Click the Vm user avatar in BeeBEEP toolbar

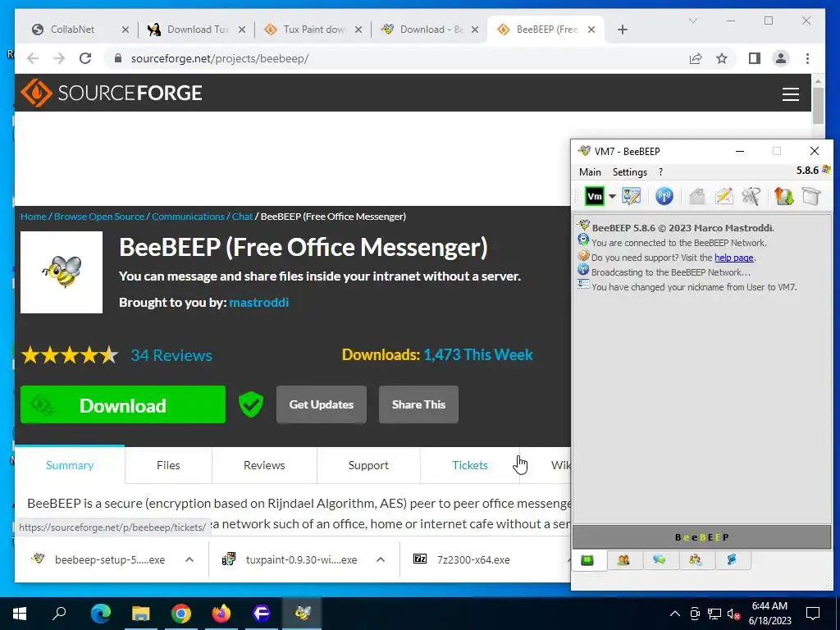click(x=594, y=196)
